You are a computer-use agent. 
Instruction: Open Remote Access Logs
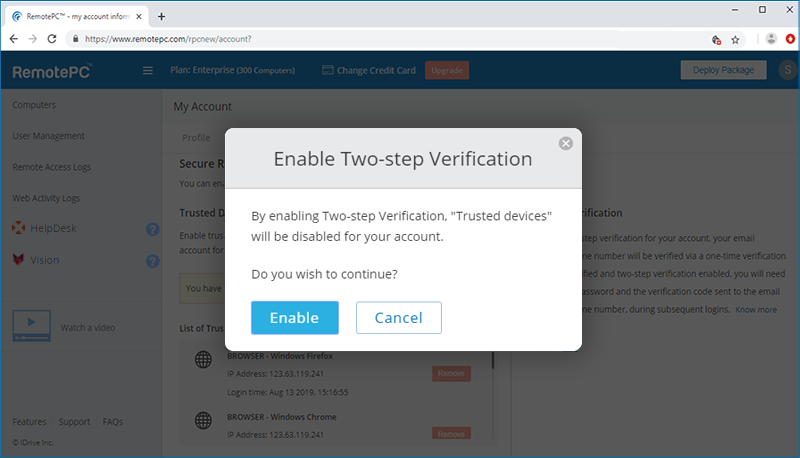click(x=52, y=167)
